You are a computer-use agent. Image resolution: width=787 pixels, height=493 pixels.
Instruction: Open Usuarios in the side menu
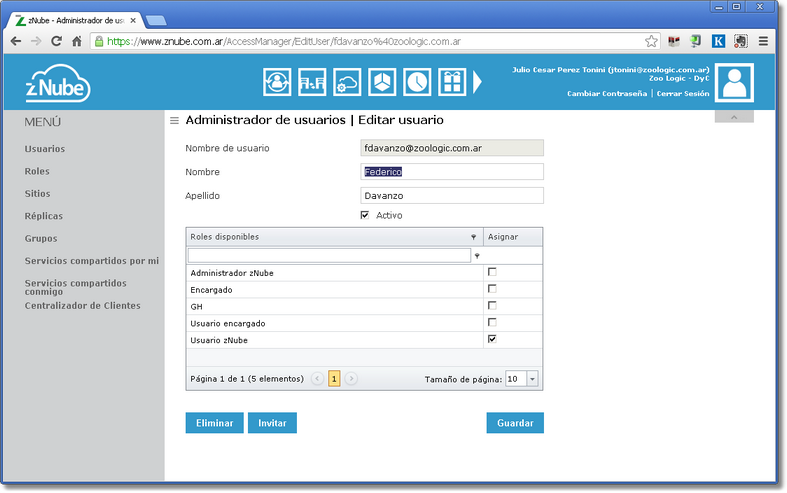pyautogui.click(x=45, y=149)
